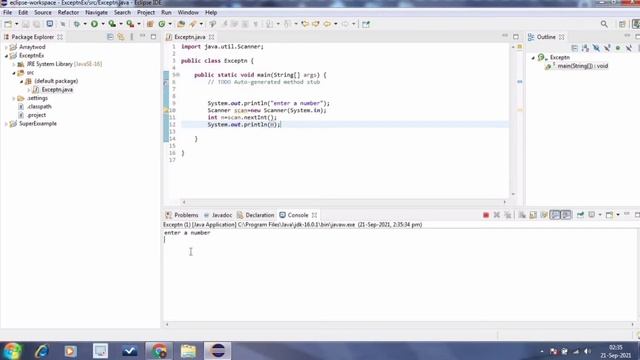Select Arraytwod project in explorer
Screen dimensions: 640x360
point(32,47)
